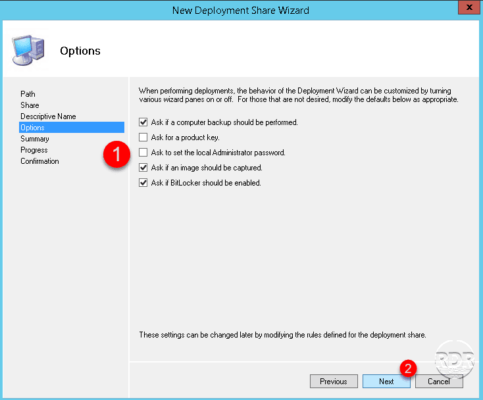483x400 pixels.
Task: Select the Confirmation step
Action: coord(40,161)
